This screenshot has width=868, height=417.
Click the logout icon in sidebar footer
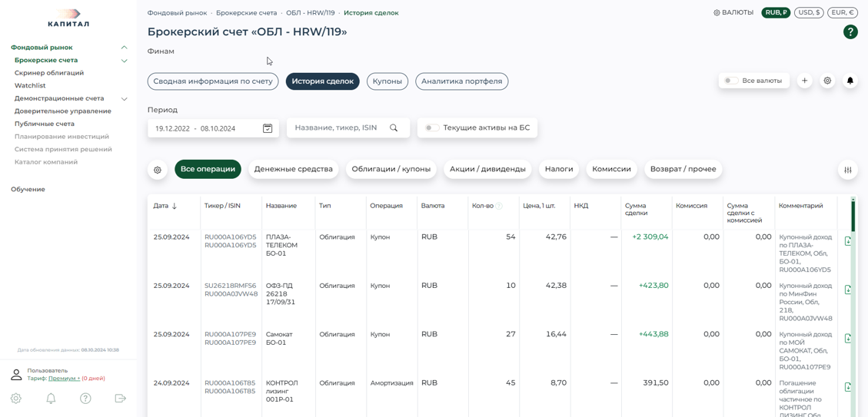[x=120, y=399]
